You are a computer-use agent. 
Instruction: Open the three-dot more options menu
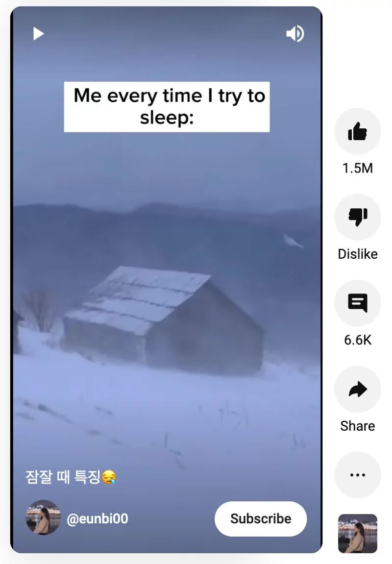coord(358,475)
